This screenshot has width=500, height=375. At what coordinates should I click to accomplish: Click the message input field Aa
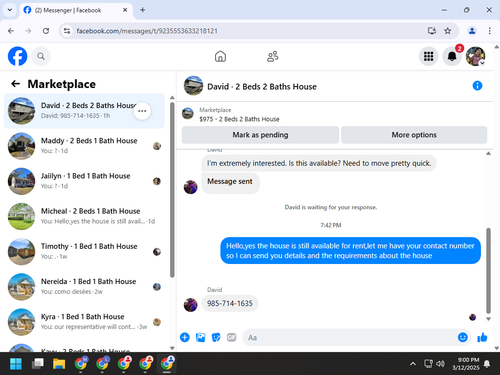(350, 337)
